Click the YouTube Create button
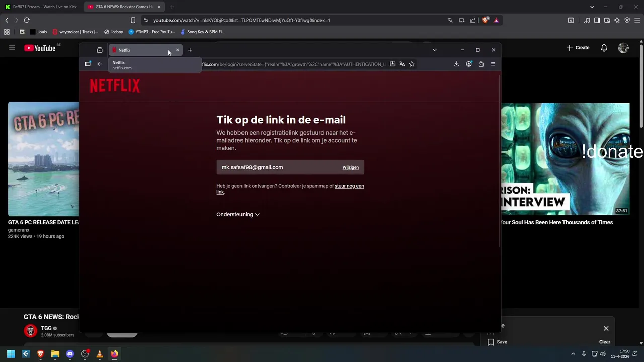This screenshot has width=644, height=362. (578, 48)
